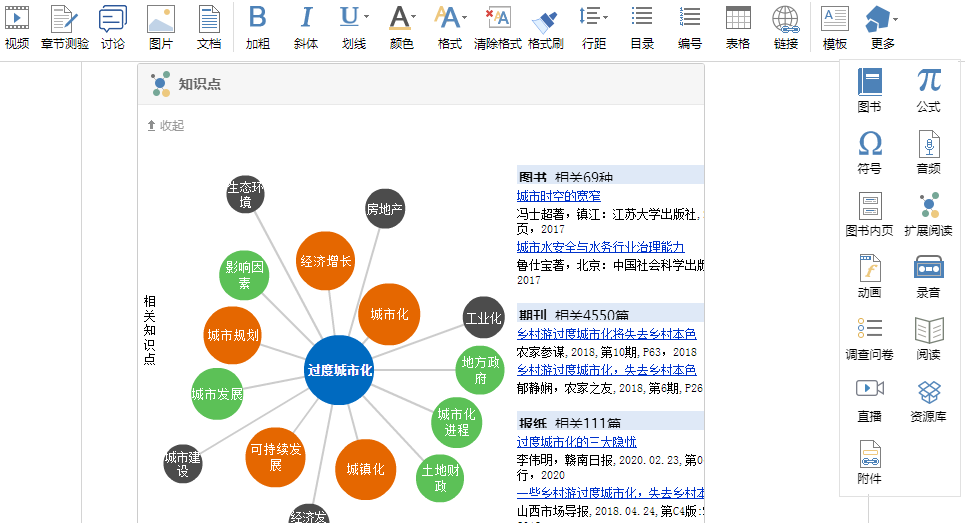Insert a 链接 hyperlink

point(785,27)
